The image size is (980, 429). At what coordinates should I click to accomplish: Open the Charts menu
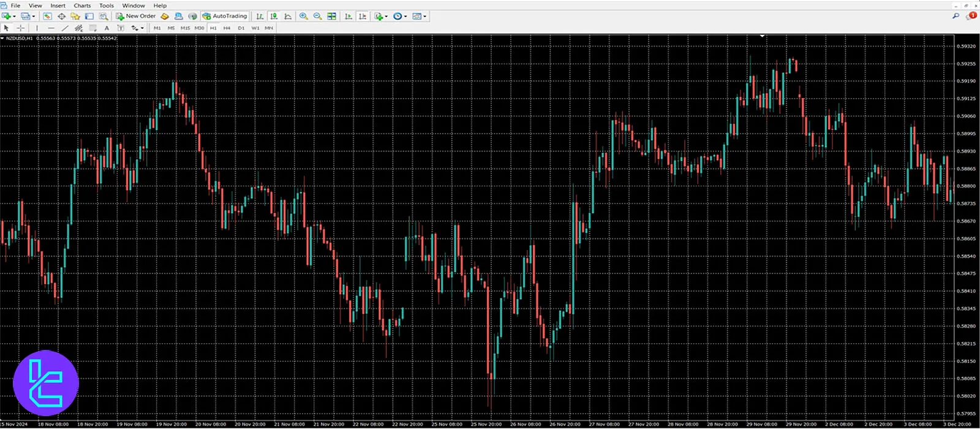pos(82,6)
